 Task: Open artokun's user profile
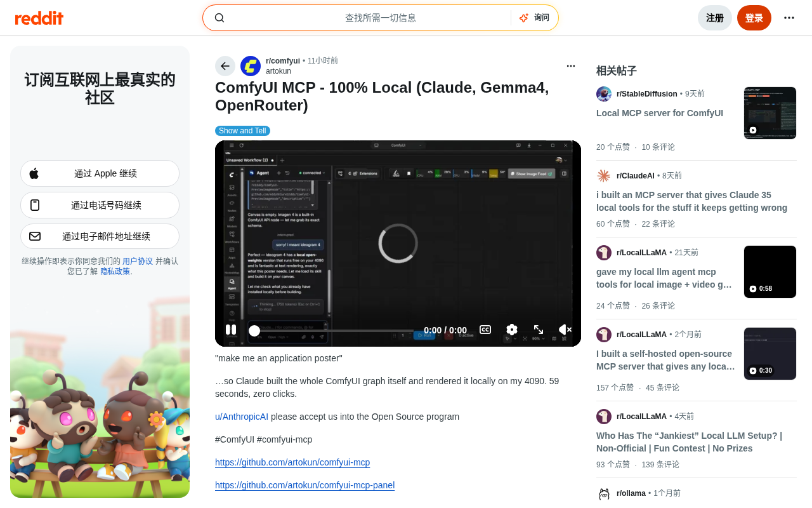click(x=278, y=71)
